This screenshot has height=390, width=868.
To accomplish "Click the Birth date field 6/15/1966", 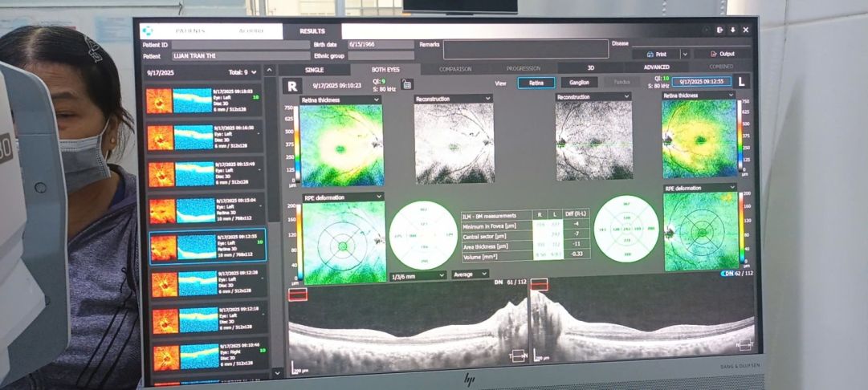I will pos(381,44).
